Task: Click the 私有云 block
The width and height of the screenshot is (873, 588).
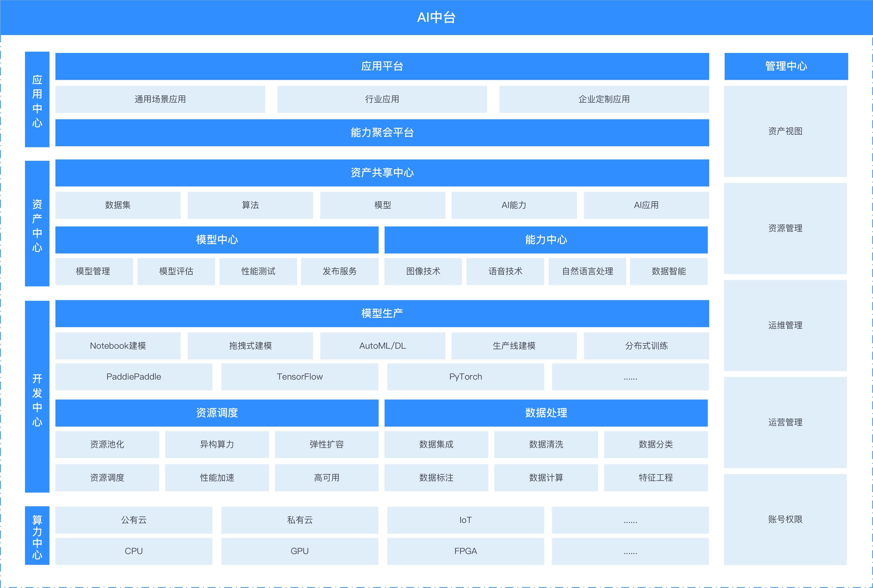Action: pos(299,520)
